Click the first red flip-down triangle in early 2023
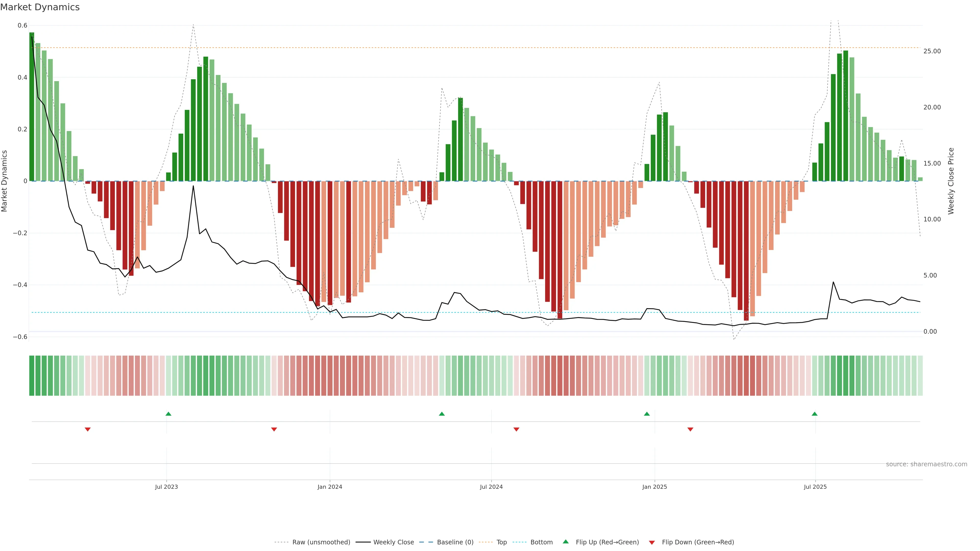 [88, 429]
